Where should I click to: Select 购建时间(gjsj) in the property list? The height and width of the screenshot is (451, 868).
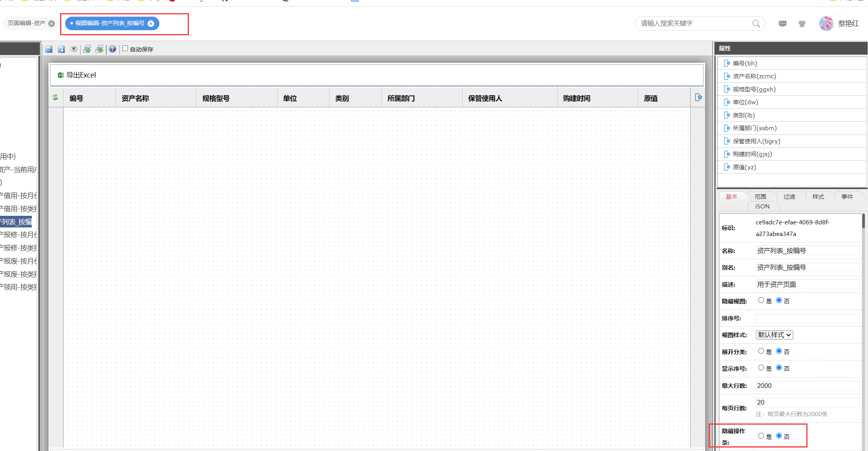coord(752,154)
